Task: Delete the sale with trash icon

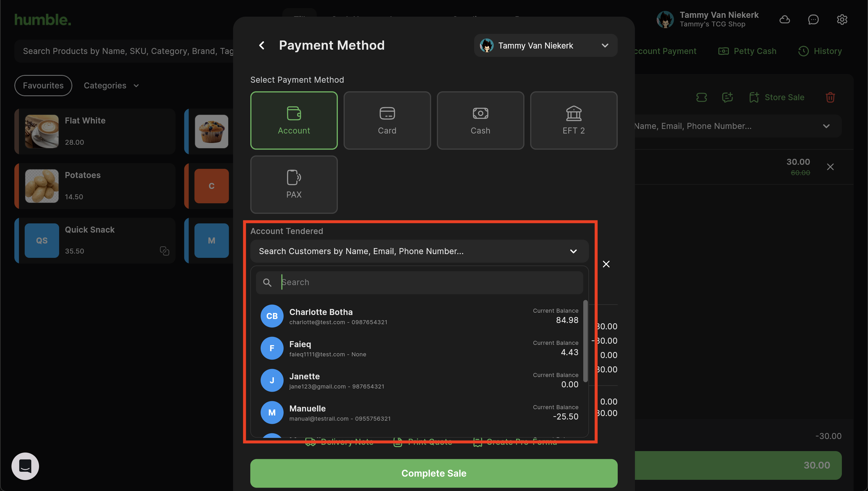Action: click(830, 97)
